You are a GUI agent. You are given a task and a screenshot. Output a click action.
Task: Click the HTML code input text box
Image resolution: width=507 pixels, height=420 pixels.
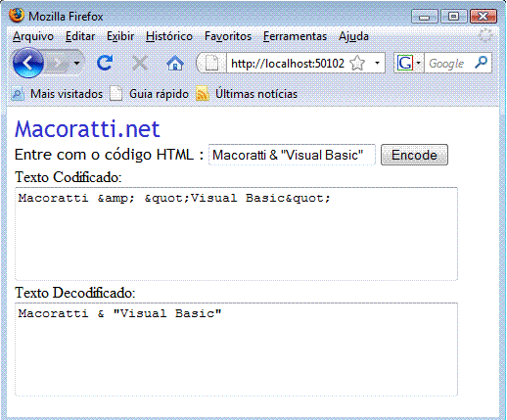pyautogui.click(x=292, y=155)
